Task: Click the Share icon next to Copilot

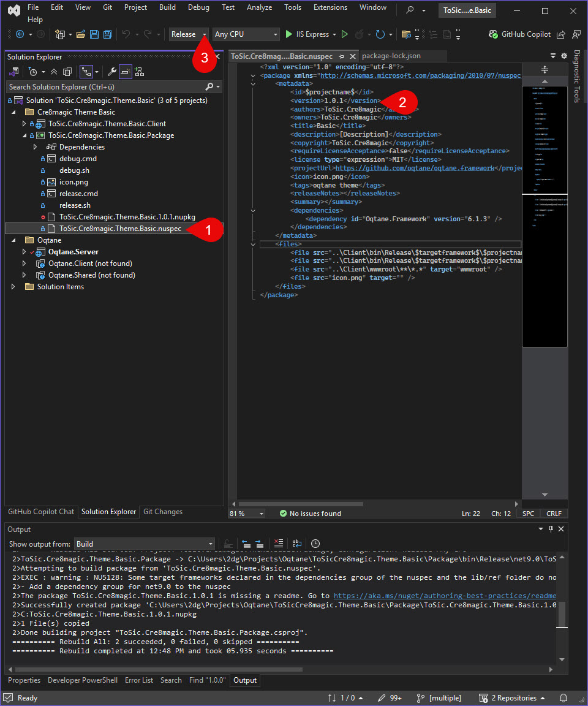Action: pyautogui.click(x=560, y=34)
